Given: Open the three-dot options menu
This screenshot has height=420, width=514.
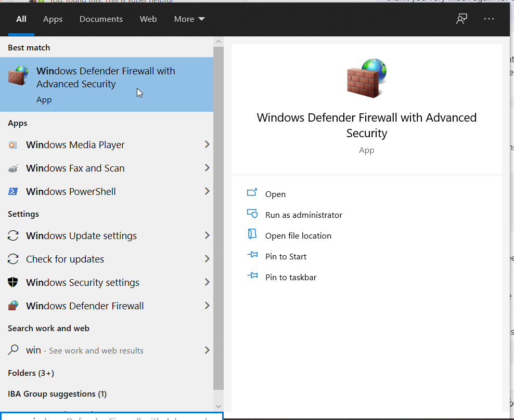Looking at the screenshot, I should coord(489,19).
